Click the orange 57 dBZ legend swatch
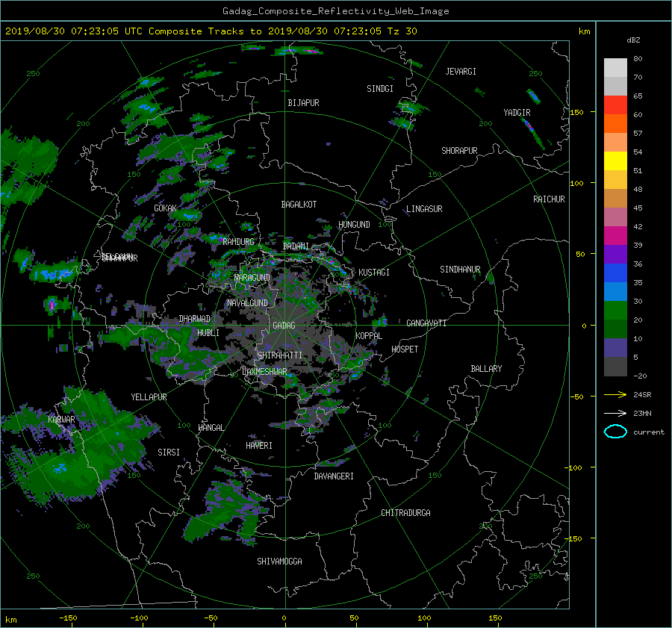This screenshot has width=672, height=628. (615, 124)
